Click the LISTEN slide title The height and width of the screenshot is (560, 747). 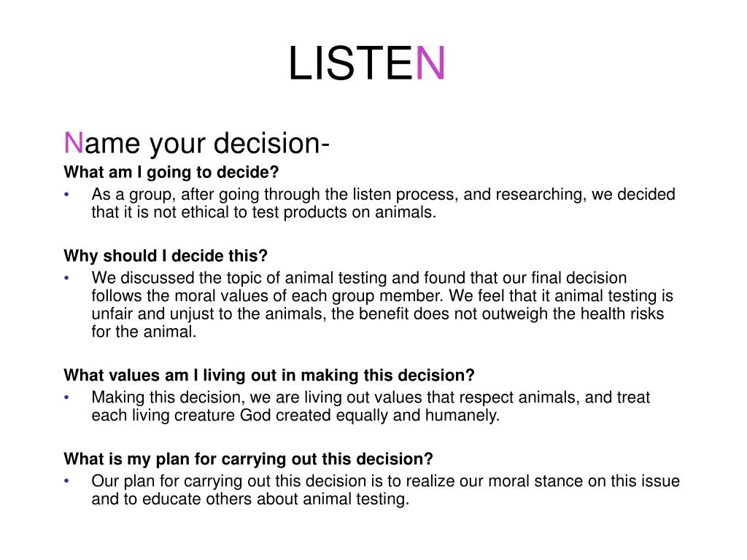pos(367,63)
